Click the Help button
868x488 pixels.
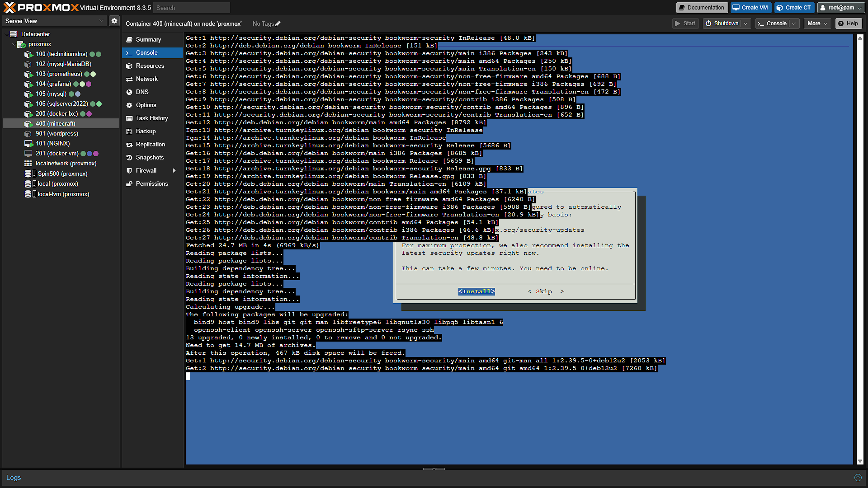(848, 23)
